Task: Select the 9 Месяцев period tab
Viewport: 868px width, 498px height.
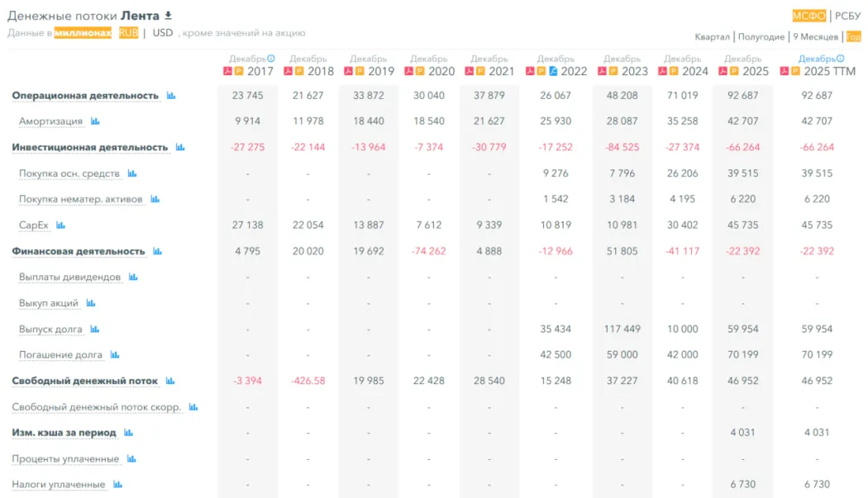Action: pyautogui.click(x=816, y=37)
